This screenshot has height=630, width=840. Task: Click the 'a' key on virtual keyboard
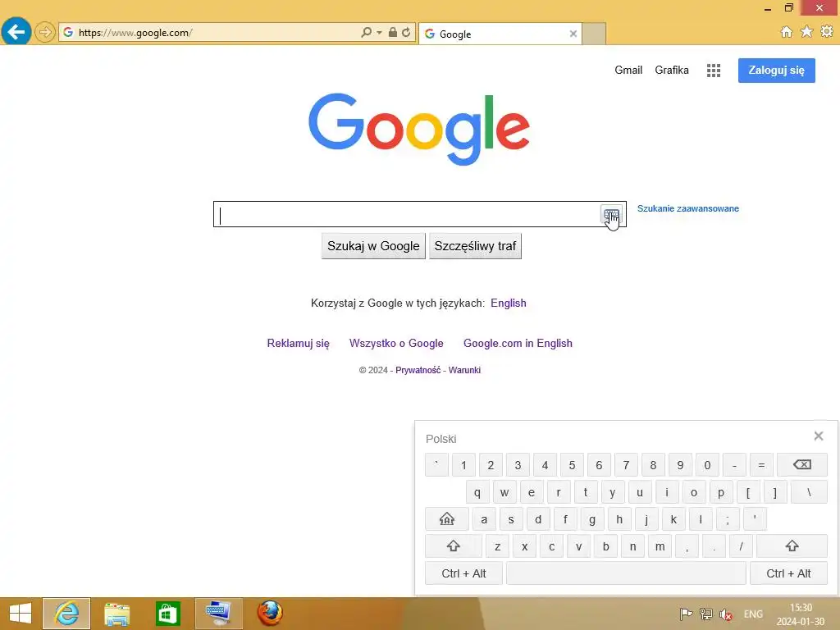click(x=484, y=519)
